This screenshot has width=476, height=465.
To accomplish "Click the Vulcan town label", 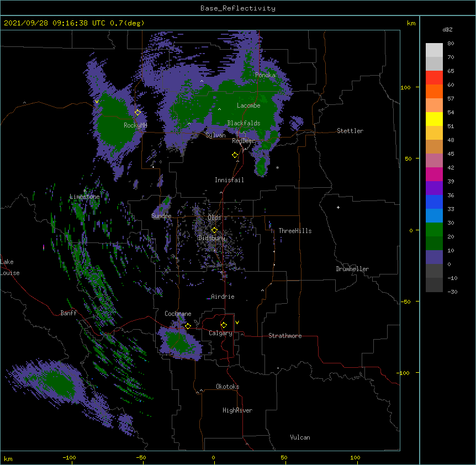I will 300,437.
